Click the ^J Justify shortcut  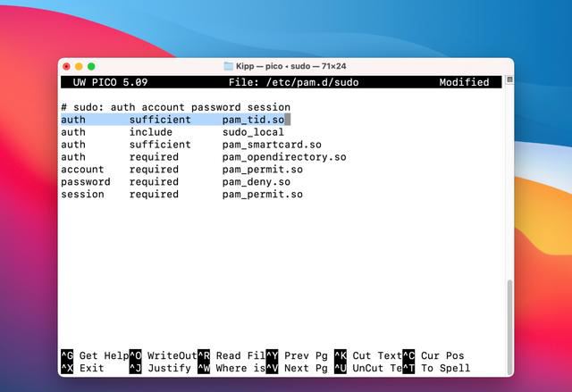(162, 368)
